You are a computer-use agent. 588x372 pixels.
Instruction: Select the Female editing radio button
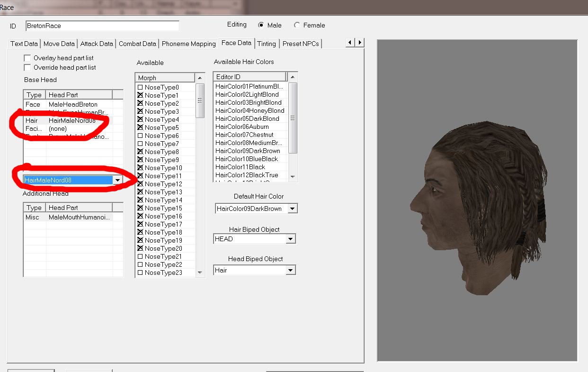coord(297,25)
